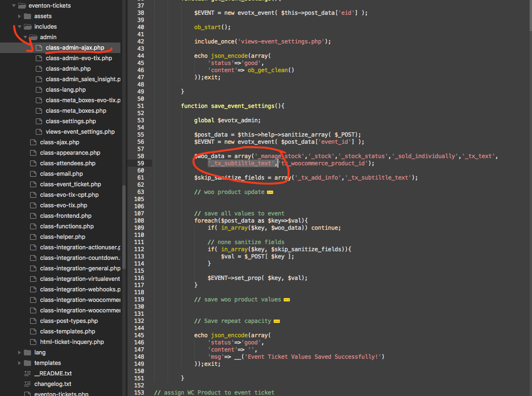The width and height of the screenshot is (532, 396).
Task: Click file icon beside class-helper.php
Action: tap(33, 237)
